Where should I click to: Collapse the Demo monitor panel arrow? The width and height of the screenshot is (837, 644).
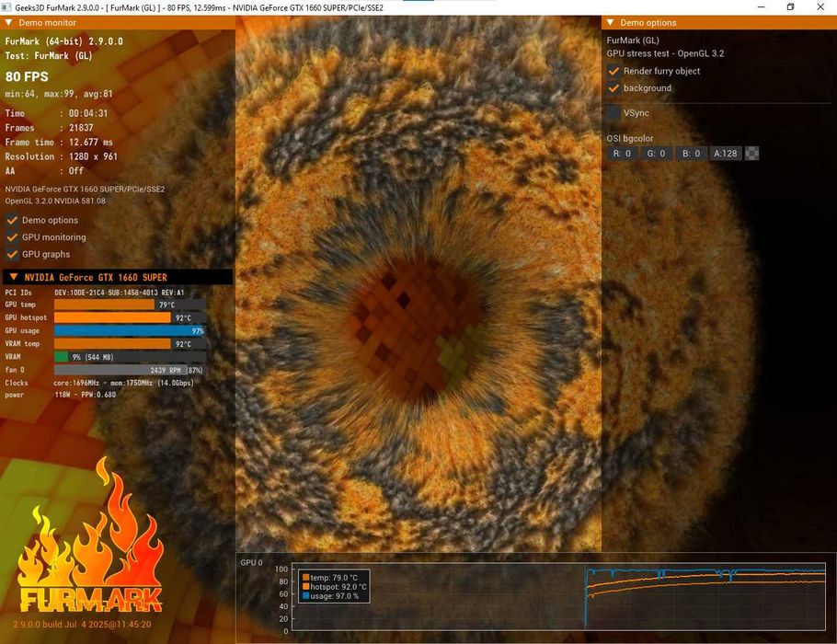(8, 22)
